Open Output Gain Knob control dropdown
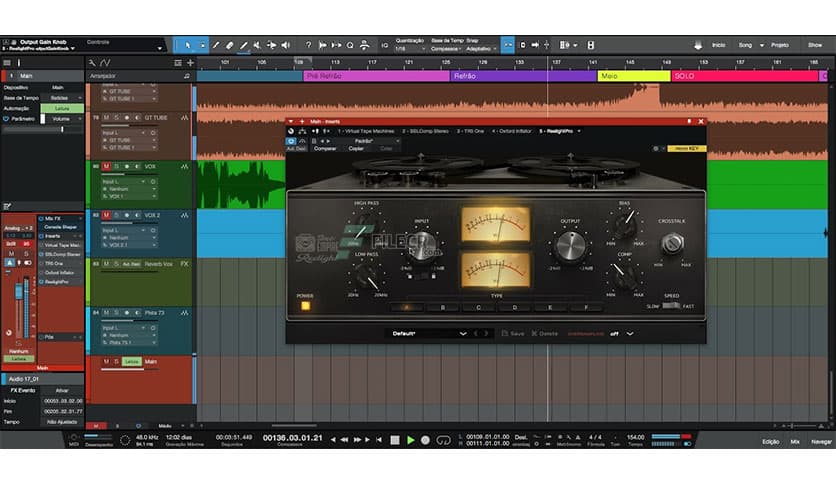The height and width of the screenshot is (484, 836). tap(159, 49)
